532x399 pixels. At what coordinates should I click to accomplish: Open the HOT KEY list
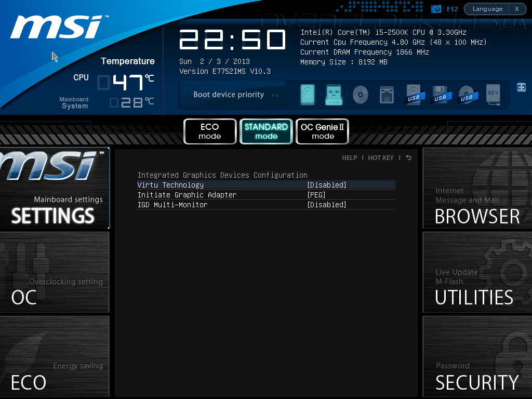coord(381,158)
